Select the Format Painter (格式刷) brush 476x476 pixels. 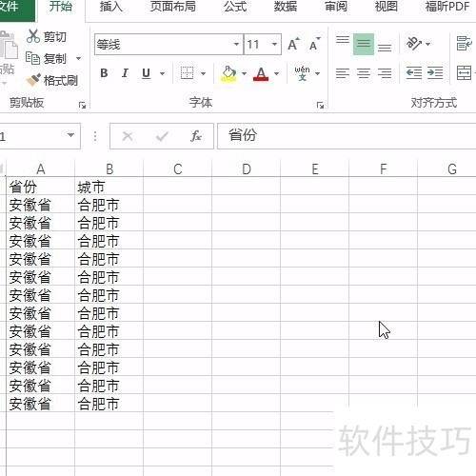tap(33, 80)
